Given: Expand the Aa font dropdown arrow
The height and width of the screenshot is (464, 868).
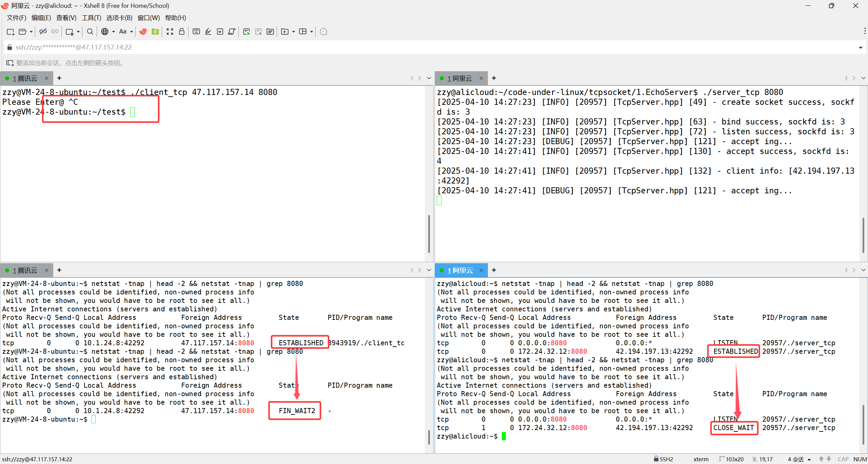Looking at the screenshot, I should tap(132, 32).
